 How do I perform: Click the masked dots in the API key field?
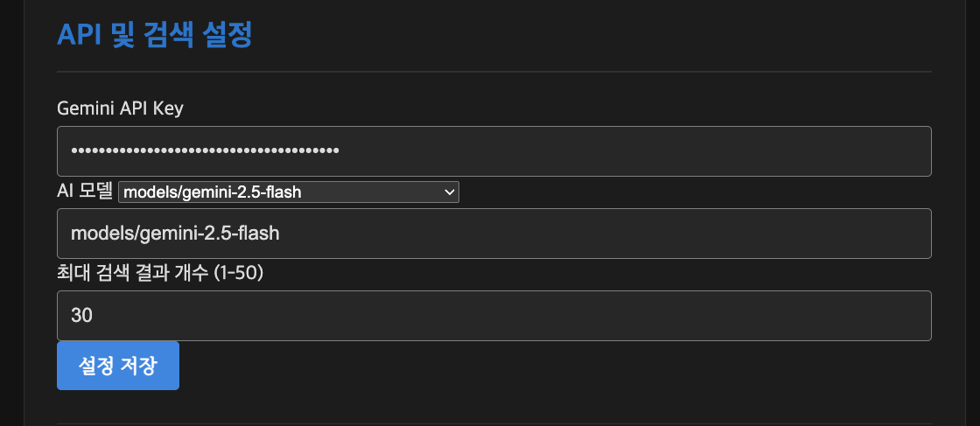(205, 151)
